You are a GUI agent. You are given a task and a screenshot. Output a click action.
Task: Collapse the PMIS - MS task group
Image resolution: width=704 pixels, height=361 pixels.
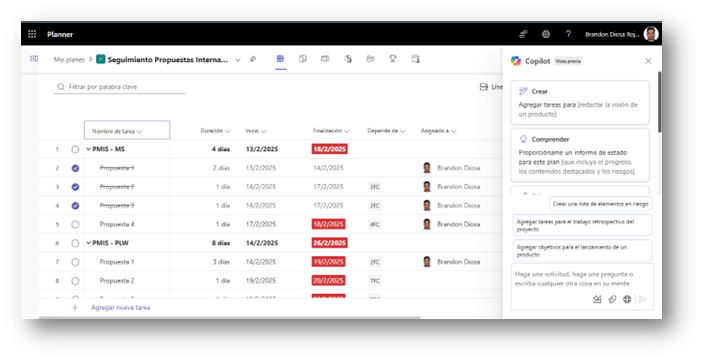click(88, 149)
